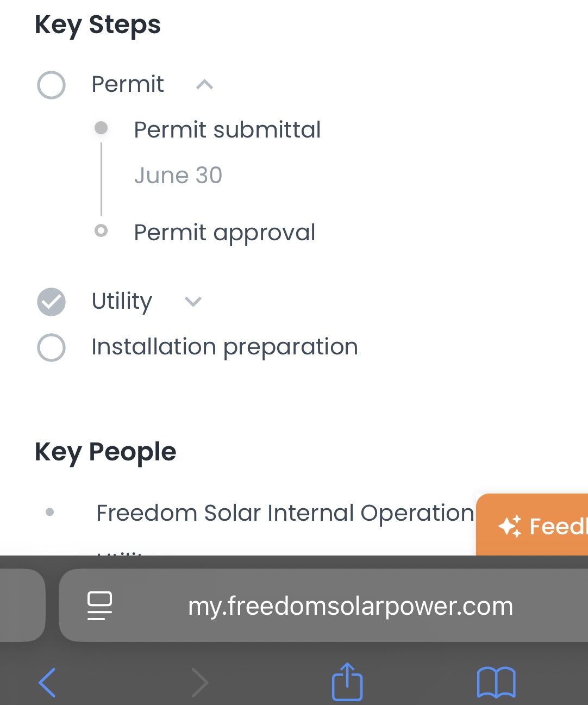
Task: Click the Permit submittal timeline dot
Action: 101,128
